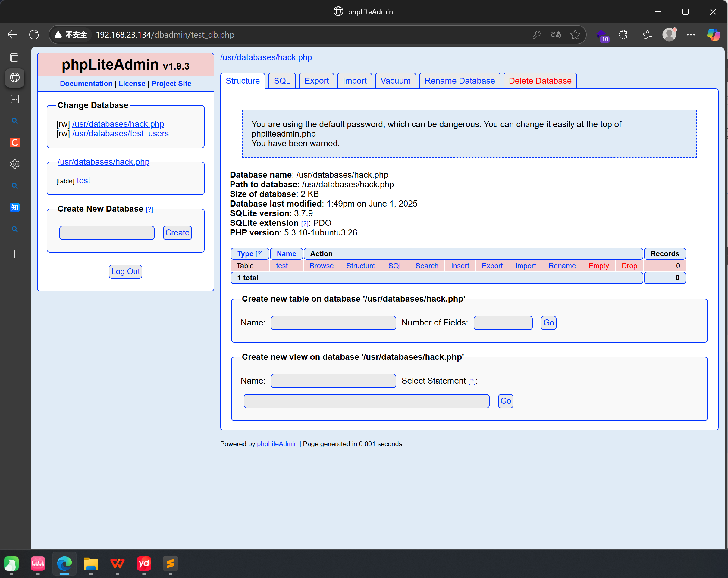Viewport: 728px width, 578px height.
Task: Click the plus icon in sidebar
Action: (14, 254)
